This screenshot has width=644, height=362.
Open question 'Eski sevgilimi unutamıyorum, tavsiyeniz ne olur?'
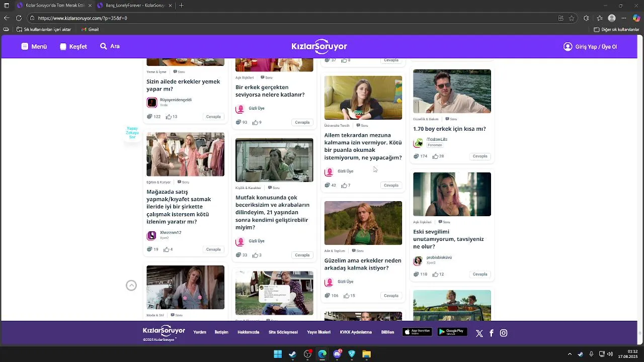pos(448,239)
